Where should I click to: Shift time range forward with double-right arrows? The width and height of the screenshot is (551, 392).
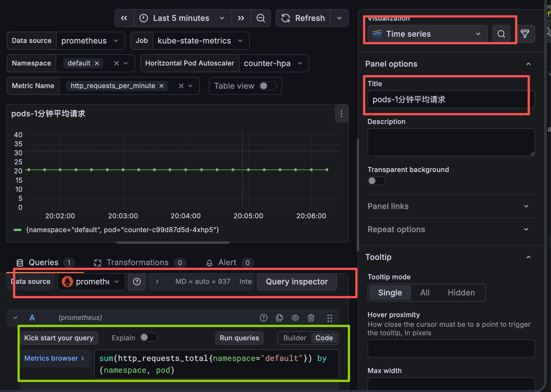[x=241, y=18]
